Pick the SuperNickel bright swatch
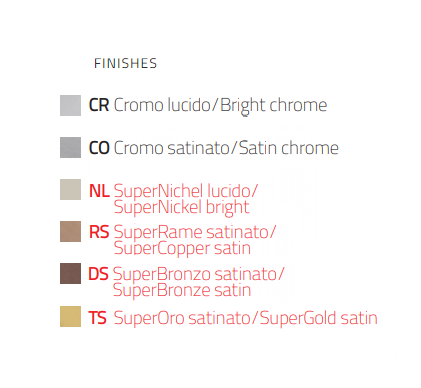 [x=70, y=189]
